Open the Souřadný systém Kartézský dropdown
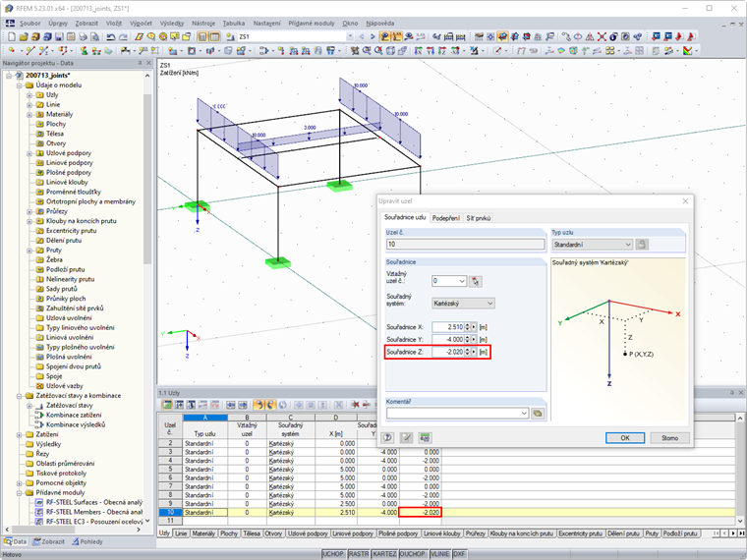Image resolution: width=747 pixels, height=560 pixels. [x=489, y=304]
